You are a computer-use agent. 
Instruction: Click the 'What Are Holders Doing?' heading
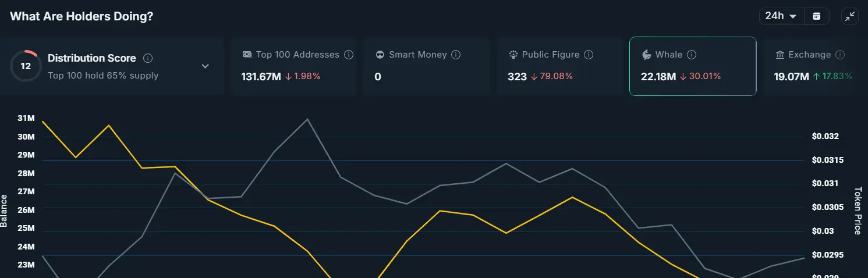(x=82, y=16)
